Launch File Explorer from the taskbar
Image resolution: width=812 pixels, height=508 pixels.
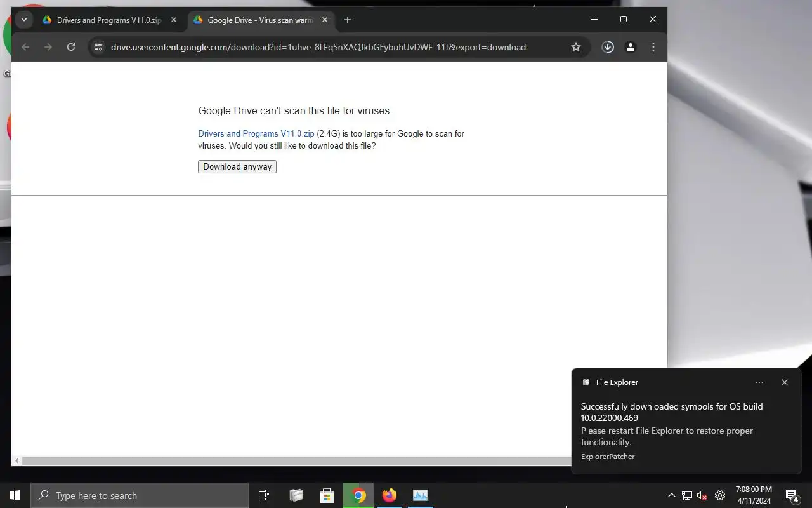296,495
